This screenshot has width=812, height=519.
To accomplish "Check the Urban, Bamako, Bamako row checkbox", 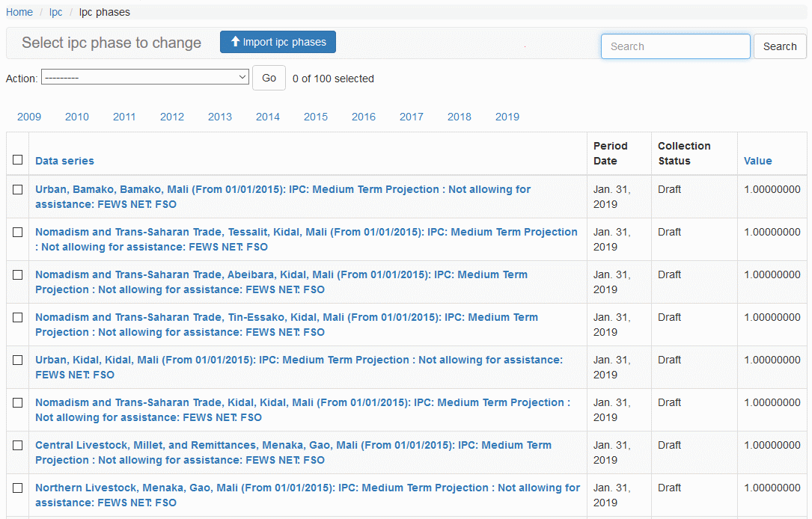I will coord(18,190).
